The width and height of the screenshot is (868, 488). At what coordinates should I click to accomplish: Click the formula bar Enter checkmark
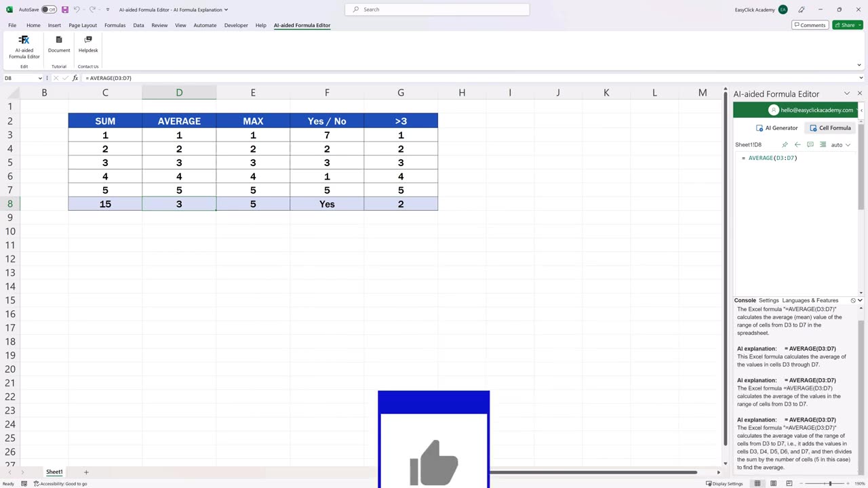(64, 78)
